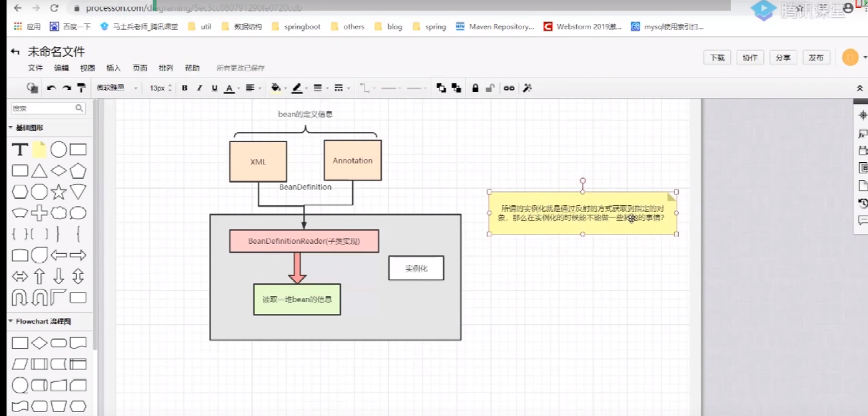868x416 pixels.
Task: Open the fill color bucket picker
Action: (277, 88)
